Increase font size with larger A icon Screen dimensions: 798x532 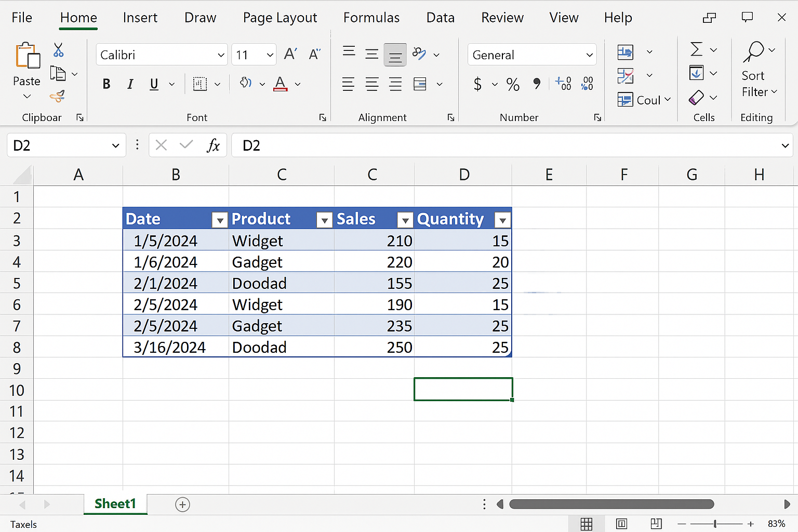290,54
